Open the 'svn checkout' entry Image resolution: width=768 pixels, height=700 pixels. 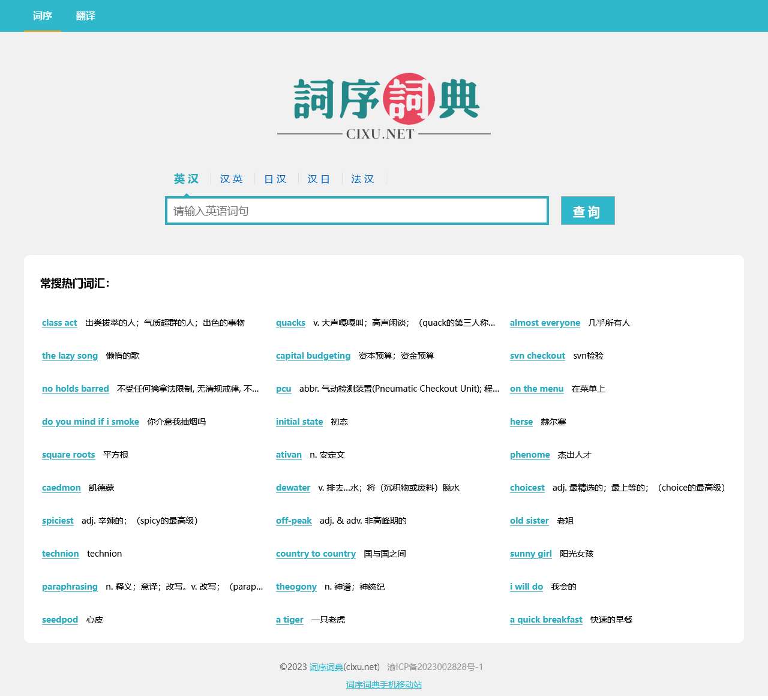tap(538, 356)
